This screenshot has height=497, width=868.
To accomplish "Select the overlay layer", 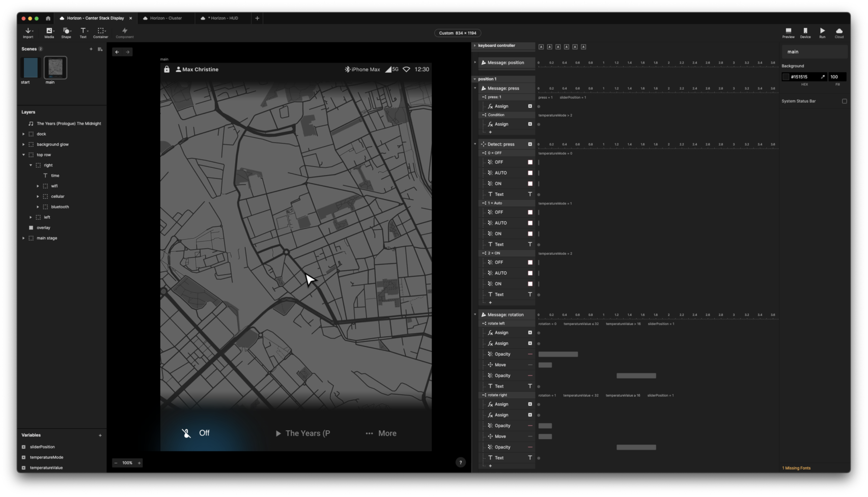I will click(x=43, y=228).
